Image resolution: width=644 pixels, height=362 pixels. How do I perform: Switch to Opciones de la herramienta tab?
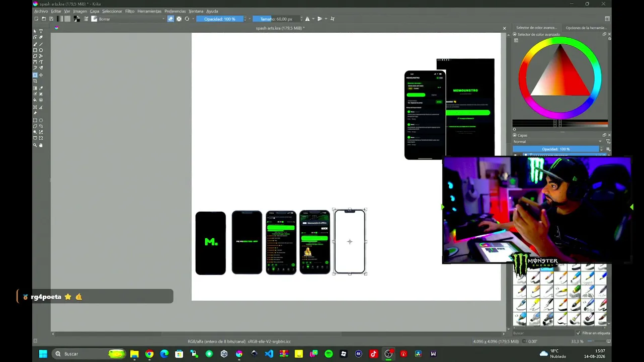(586, 28)
